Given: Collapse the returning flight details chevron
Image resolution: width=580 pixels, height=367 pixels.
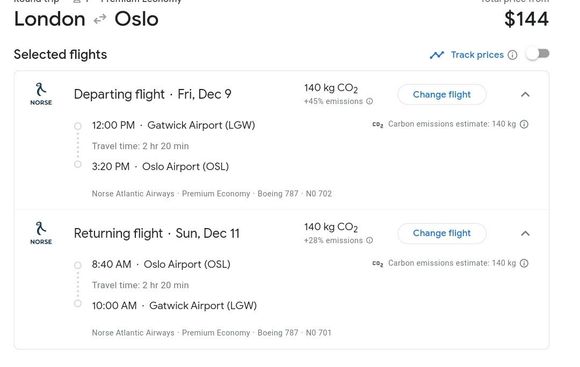Looking at the screenshot, I should coord(525,233).
